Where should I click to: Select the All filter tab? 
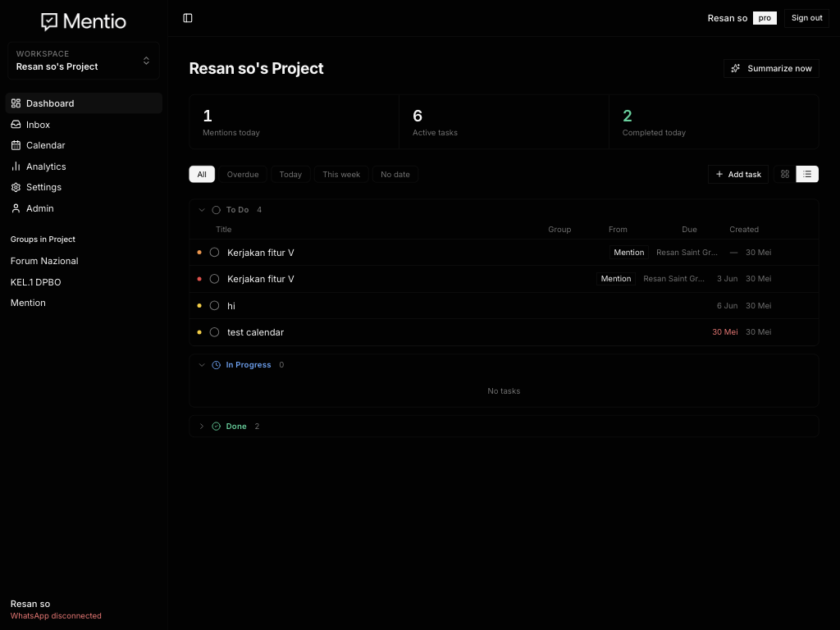[202, 174]
